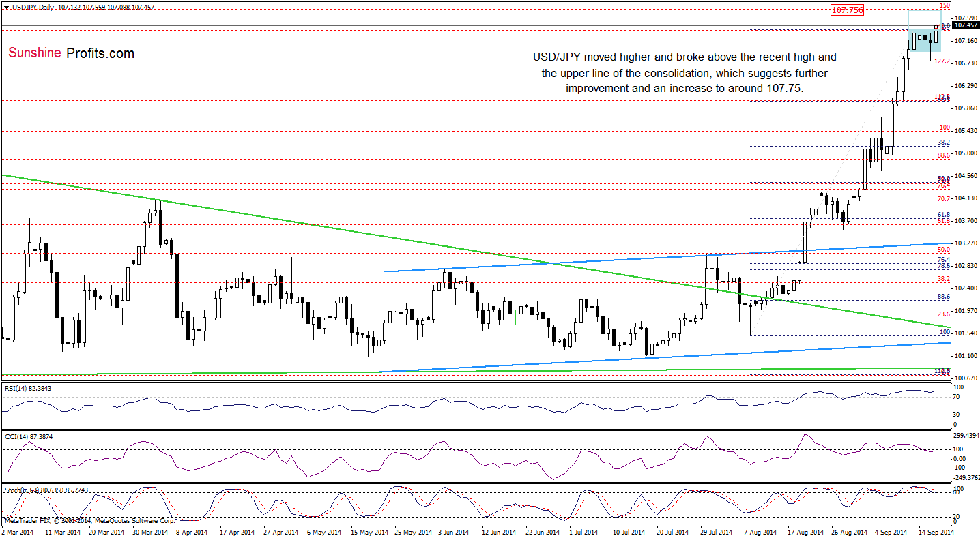Click the 101.540 price axis label
This screenshot has height=538, width=980.
(x=966, y=333)
